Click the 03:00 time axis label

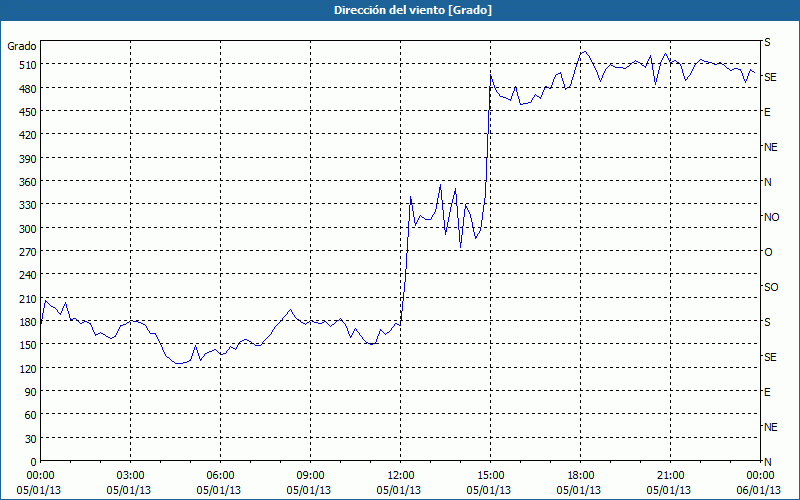(x=130, y=476)
